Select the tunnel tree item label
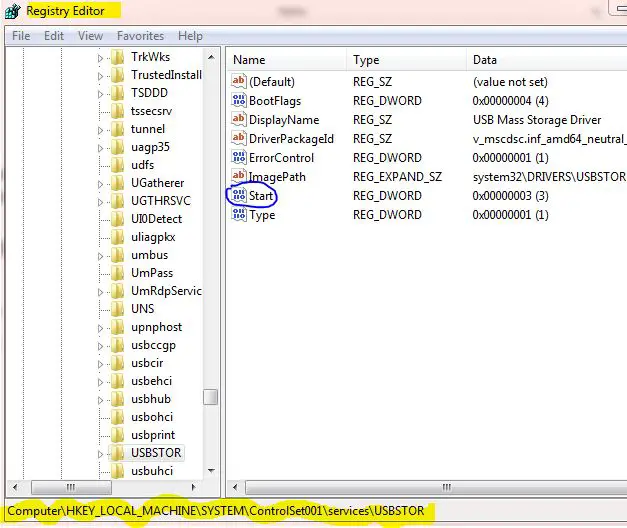The height and width of the screenshot is (528, 627). click(x=148, y=129)
